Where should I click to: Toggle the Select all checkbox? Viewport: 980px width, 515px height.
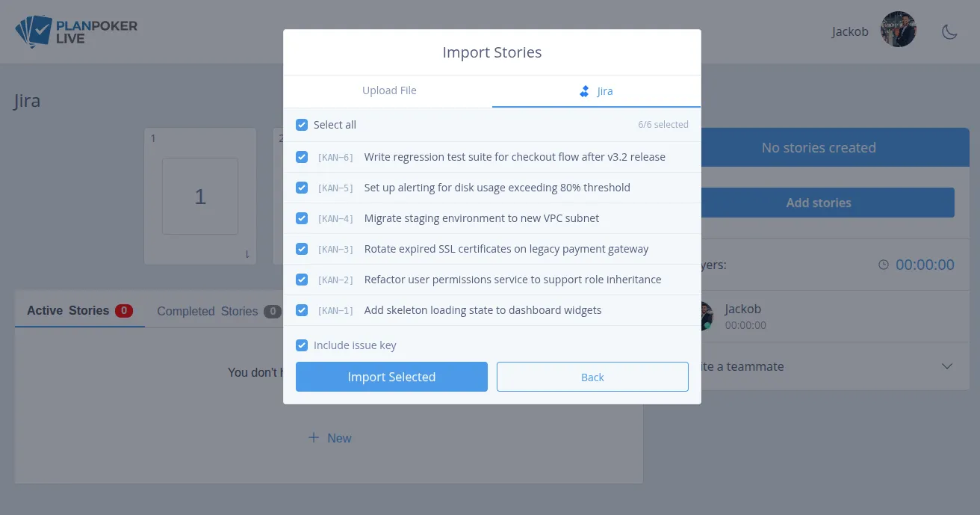pos(302,125)
